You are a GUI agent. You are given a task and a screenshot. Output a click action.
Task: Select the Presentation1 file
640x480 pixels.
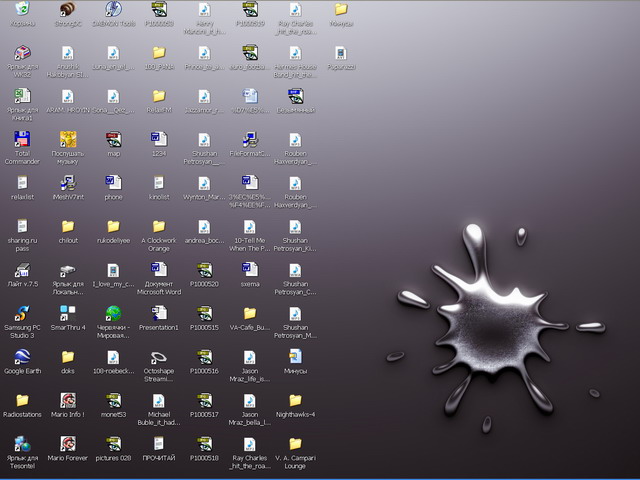[x=158, y=313]
